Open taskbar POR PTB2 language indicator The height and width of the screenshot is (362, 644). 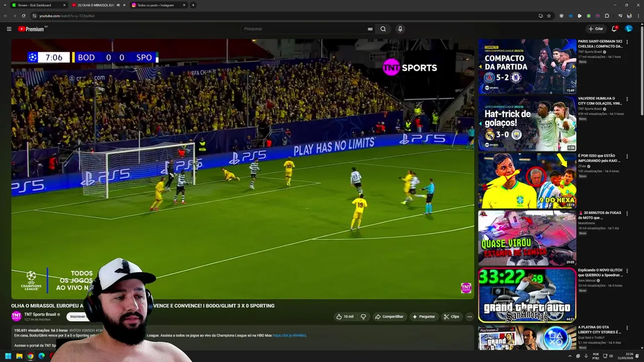pyautogui.click(x=596, y=356)
